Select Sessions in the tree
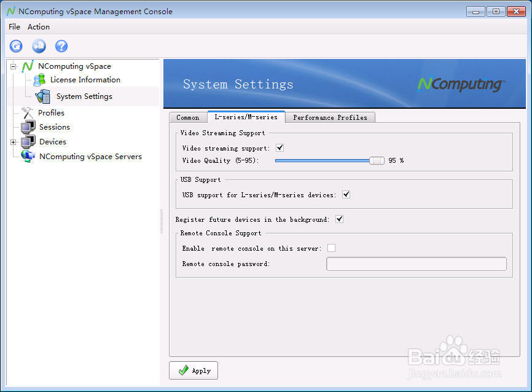Screen dimensions: 532x392 55,127
